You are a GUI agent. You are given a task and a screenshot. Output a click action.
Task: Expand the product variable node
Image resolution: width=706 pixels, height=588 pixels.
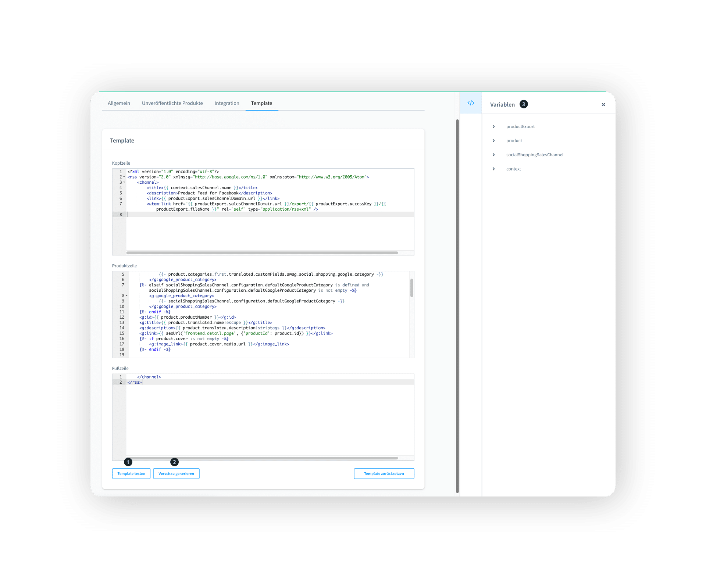pyautogui.click(x=494, y=141)
